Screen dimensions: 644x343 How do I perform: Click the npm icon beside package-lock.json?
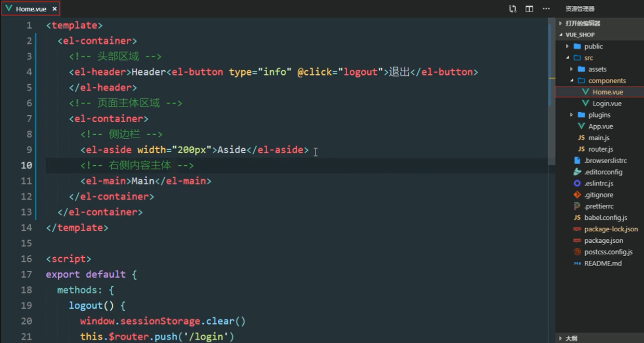[577, 229]
